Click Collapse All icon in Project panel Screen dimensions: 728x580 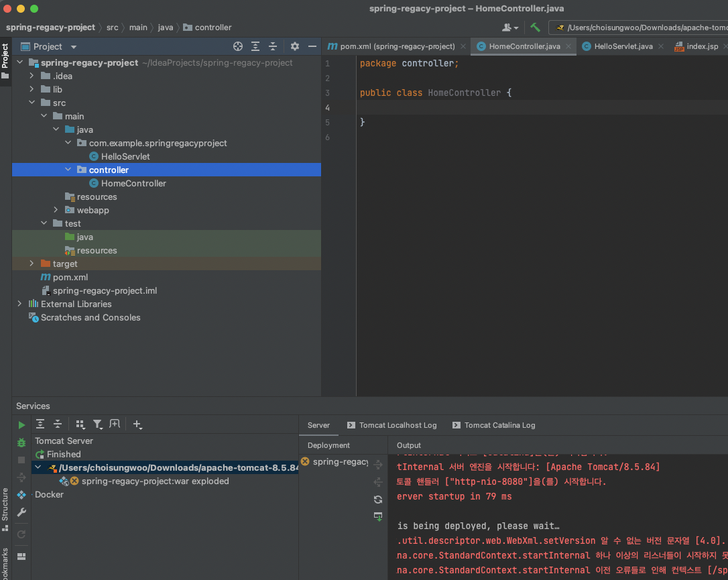coord(273,46)
